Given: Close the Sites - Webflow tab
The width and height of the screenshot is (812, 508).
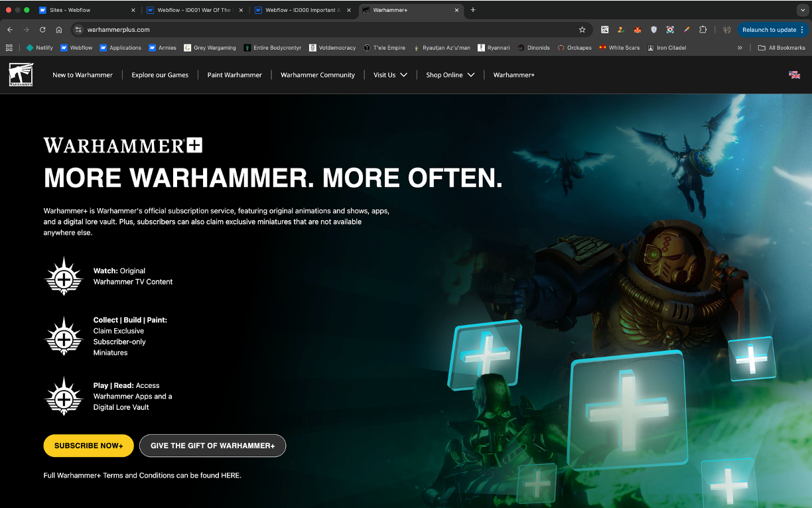Looking at the screenshot, I should coord(133,10).
